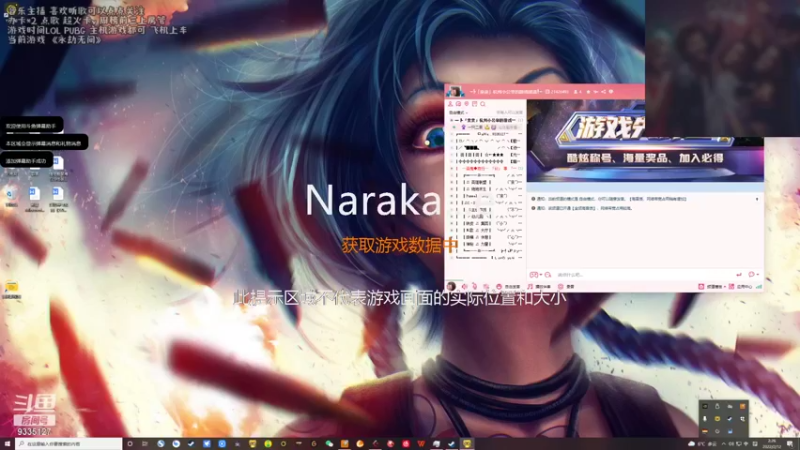The image size is (800, 450).
Task: Toggle the microphone in YY bottom bar
Action: point(474,287)
